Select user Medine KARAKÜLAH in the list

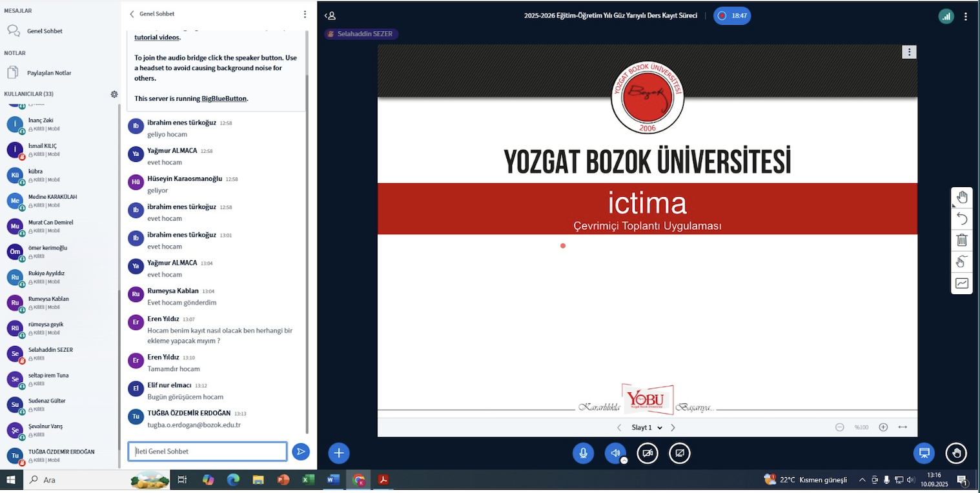click(59, 201)
